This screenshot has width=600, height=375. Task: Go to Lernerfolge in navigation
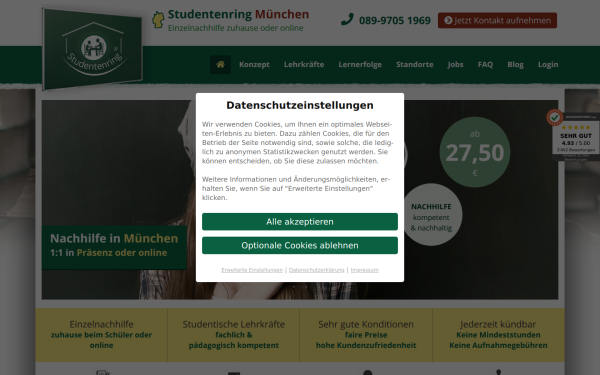pyautogui.click(x=360, y=64)
